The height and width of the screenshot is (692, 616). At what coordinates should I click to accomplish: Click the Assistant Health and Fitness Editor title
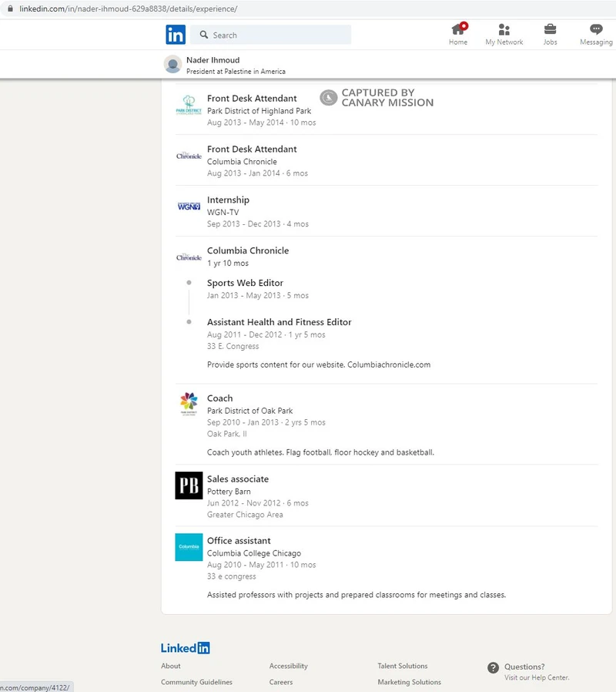click(x=279, y=322)
